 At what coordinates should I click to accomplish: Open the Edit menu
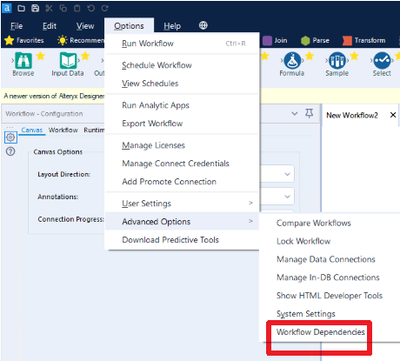click(x=49, y=26)
